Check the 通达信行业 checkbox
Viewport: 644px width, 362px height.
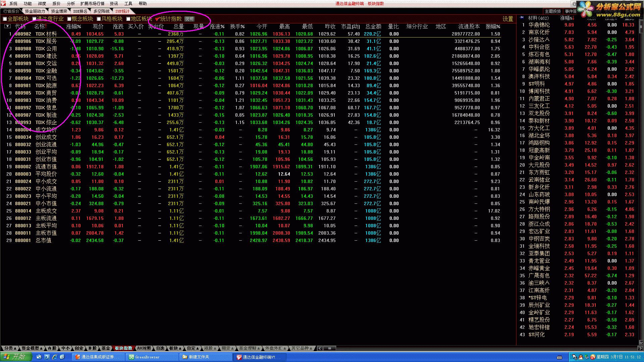[34, 19]
